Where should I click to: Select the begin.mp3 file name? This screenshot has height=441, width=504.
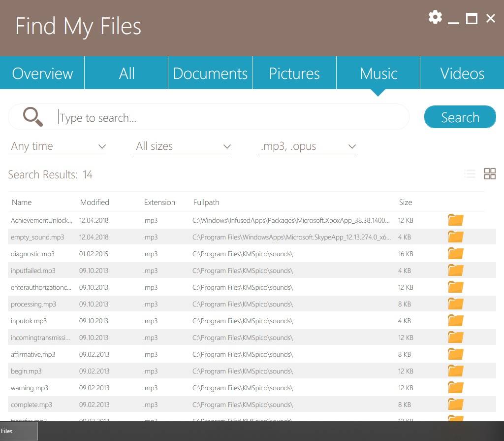point(26,371)
